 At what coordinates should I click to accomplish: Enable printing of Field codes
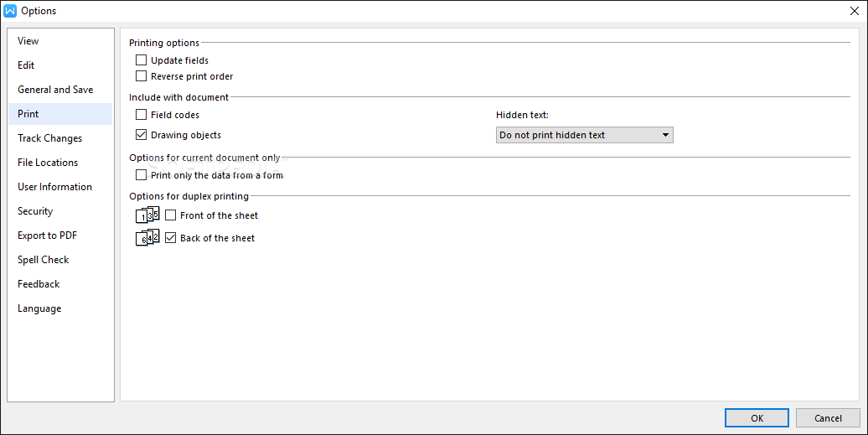tap(141, 115)
